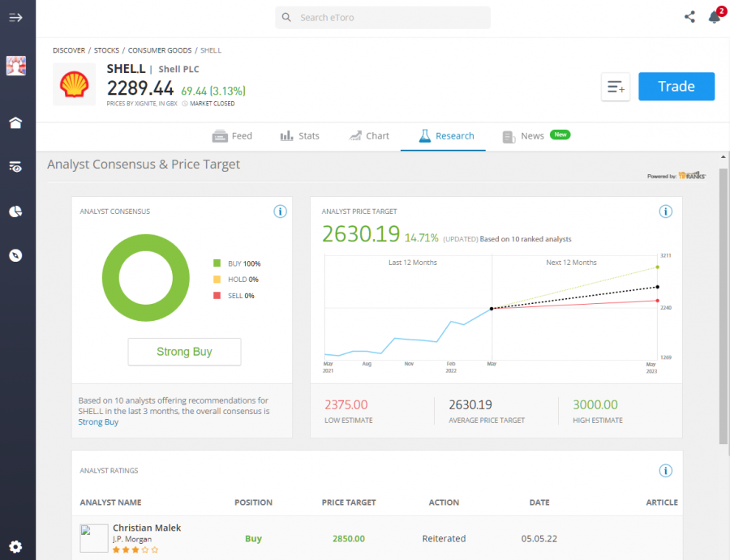
Task: Click the search magnifier icon
Action: pos(286,17)
